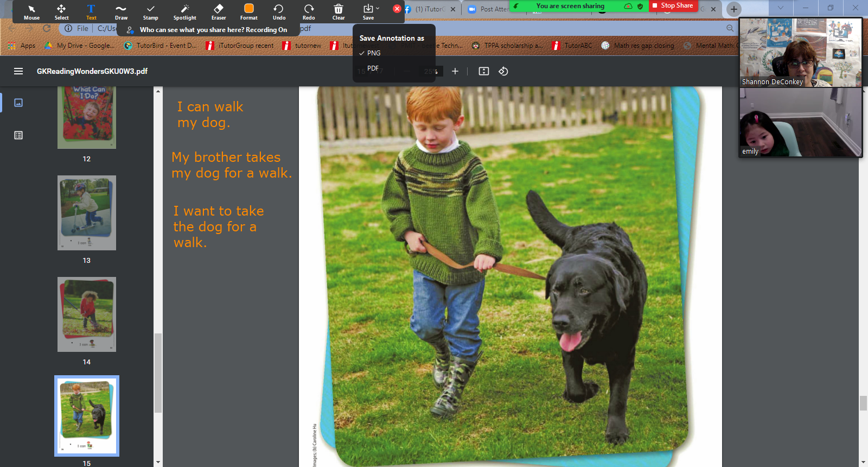Click the GKReadingWondersGKU0W3.pdf title
The width and height of the screenshot is (868, 467).
tap(92, 71)
